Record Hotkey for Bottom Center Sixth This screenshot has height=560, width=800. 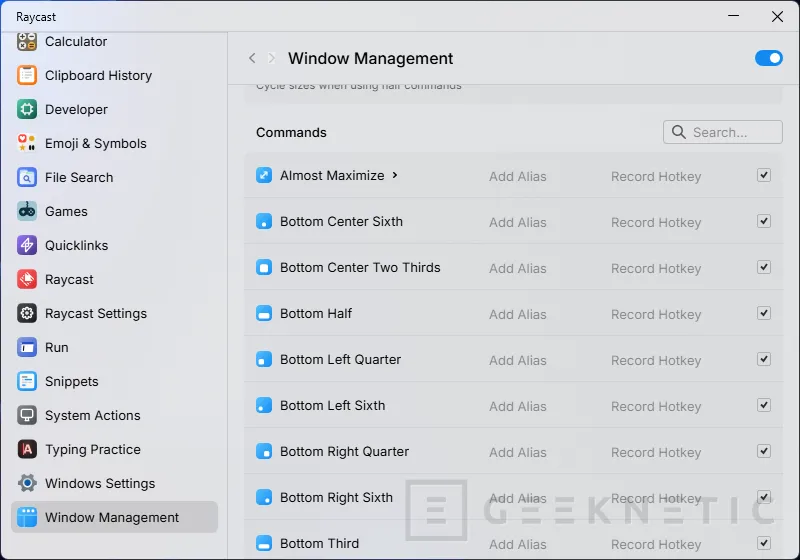[x=656, y=222]
